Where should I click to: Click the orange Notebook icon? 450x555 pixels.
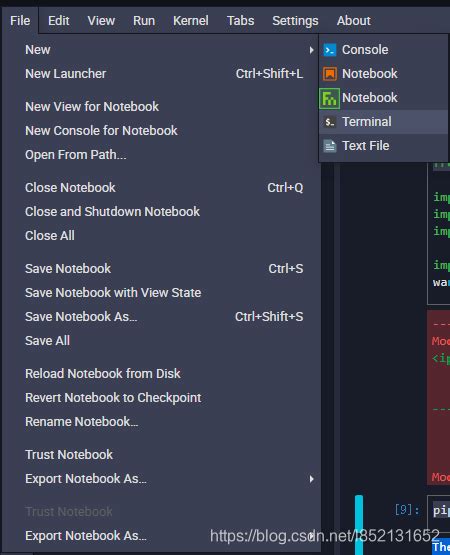click(x=330, y=74)
